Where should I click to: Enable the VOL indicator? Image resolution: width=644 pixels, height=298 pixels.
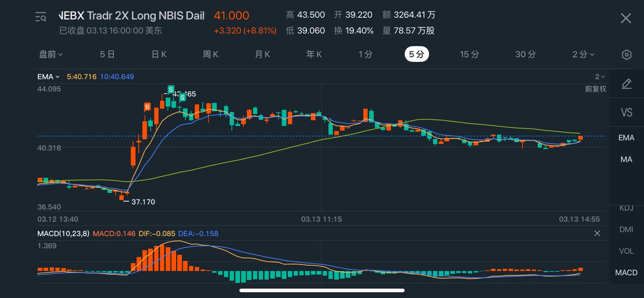626,251
